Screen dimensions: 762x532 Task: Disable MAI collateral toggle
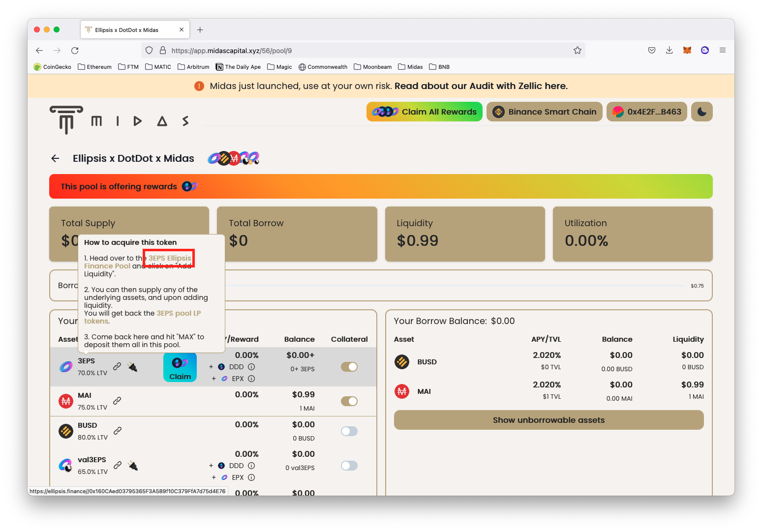349,401
